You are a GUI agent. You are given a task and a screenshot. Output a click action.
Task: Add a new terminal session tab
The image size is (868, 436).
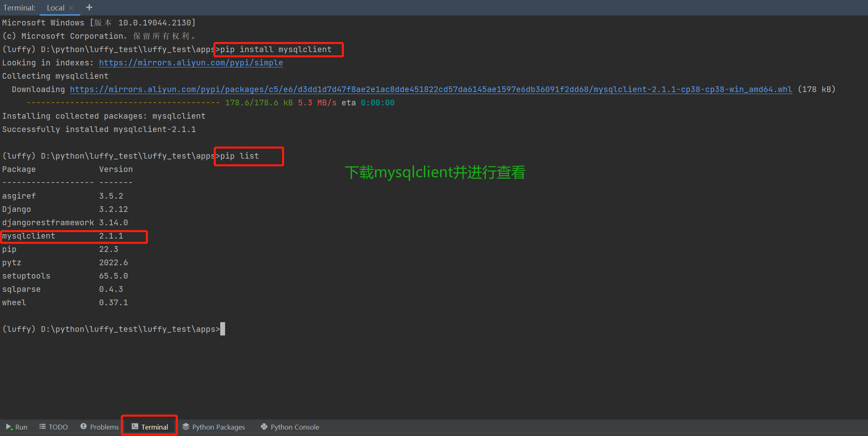pos(89,8)
